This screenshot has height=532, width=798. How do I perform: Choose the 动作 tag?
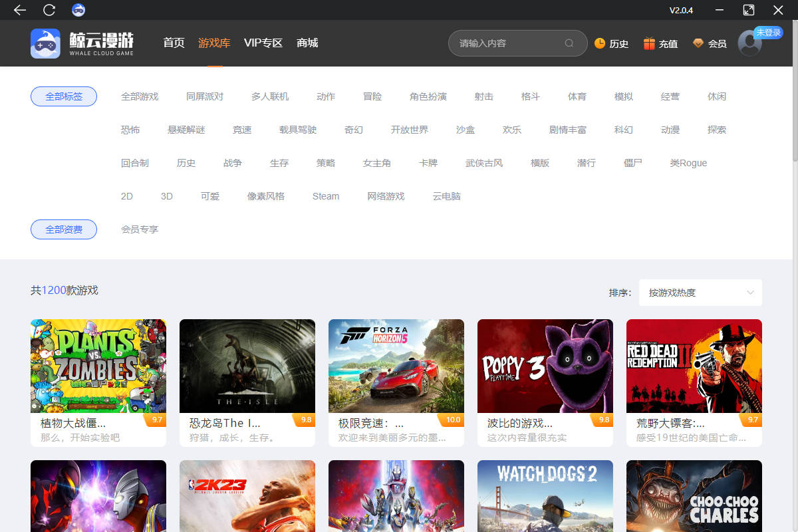326,96
